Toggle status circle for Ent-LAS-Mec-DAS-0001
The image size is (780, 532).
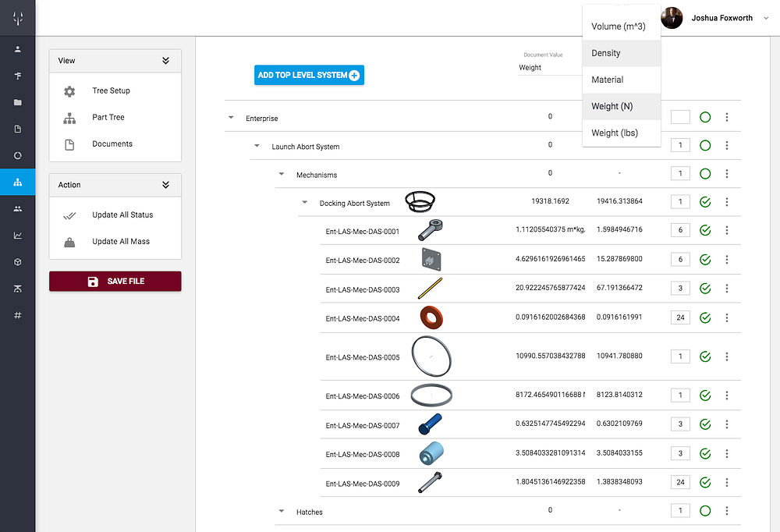pyautogui.click(x=705, y=230)
